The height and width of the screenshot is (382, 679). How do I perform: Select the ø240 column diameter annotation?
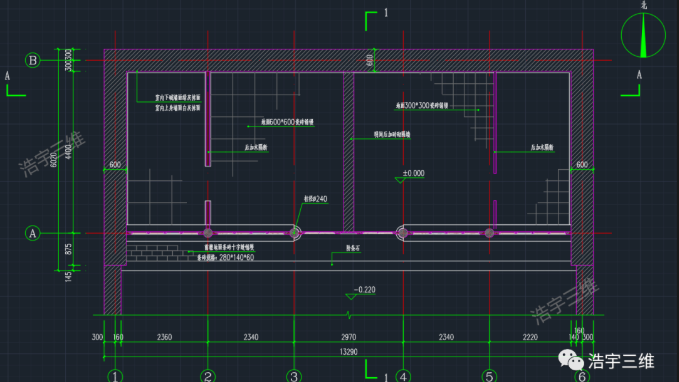pyautogui.click(x=316, y=199)
